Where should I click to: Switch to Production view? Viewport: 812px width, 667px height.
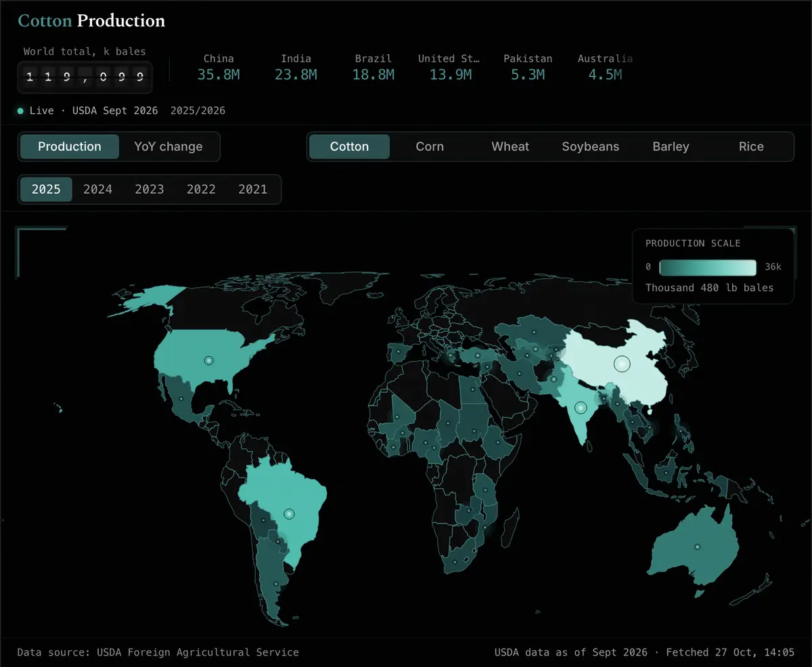tap(70, 146)
